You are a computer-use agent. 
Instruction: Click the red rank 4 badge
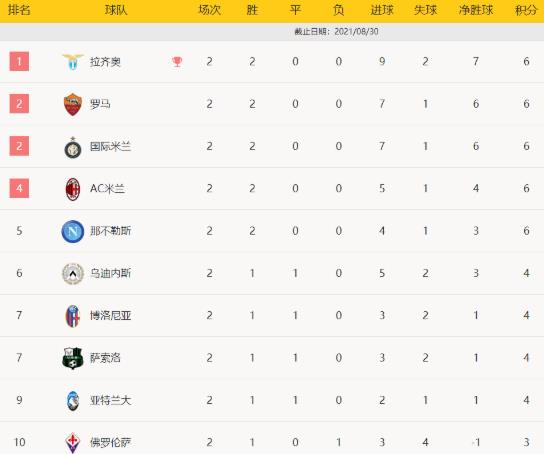(x=19, y=188)
